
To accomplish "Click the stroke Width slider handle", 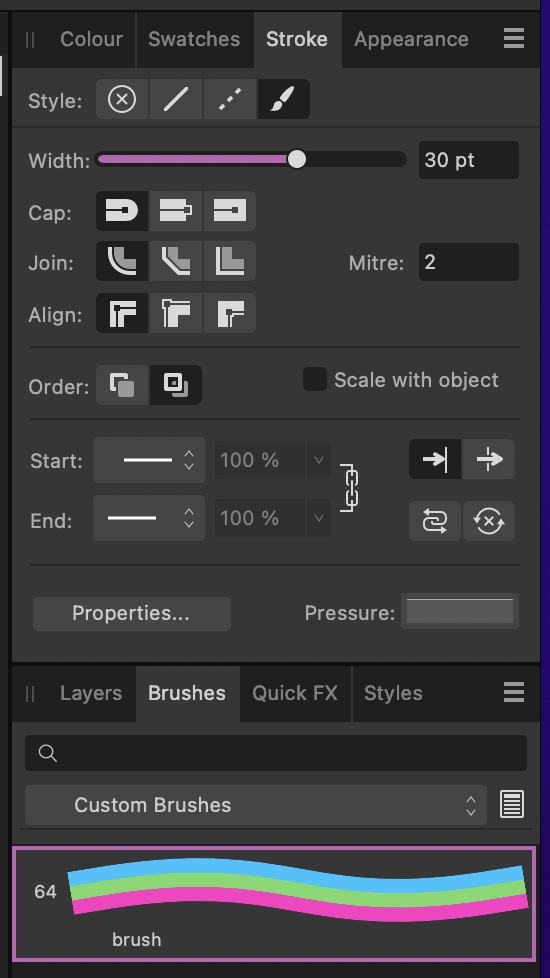I will 297,160.
